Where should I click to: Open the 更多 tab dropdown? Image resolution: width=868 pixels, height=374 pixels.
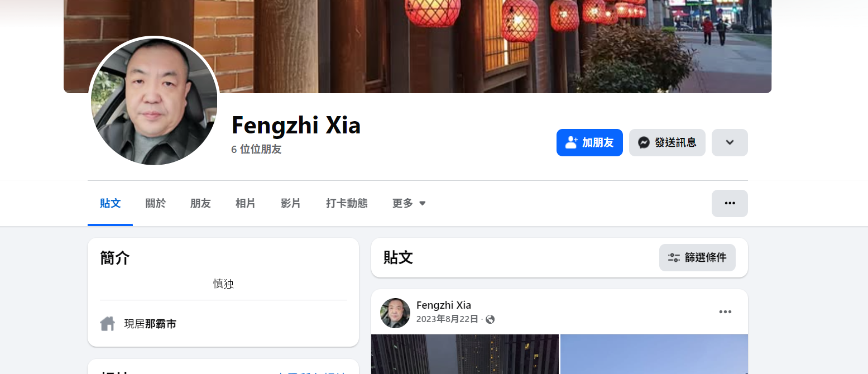[409, 203]
